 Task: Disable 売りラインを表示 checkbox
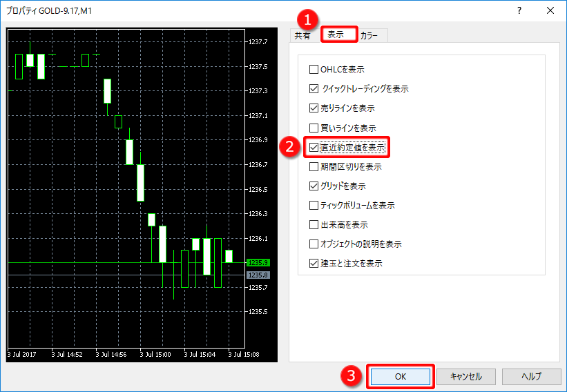click(x=314, y=108)
